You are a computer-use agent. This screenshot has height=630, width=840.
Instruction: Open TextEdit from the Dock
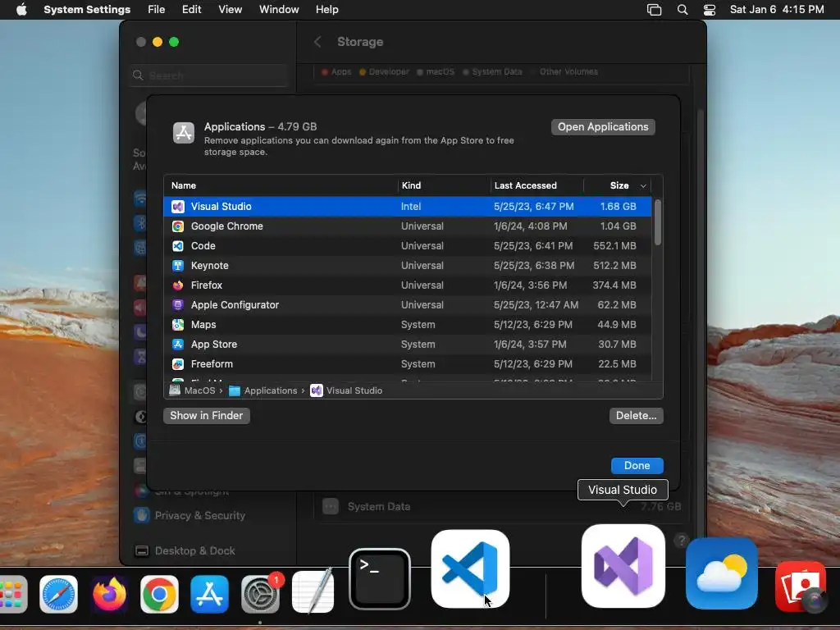click(313, 592)
